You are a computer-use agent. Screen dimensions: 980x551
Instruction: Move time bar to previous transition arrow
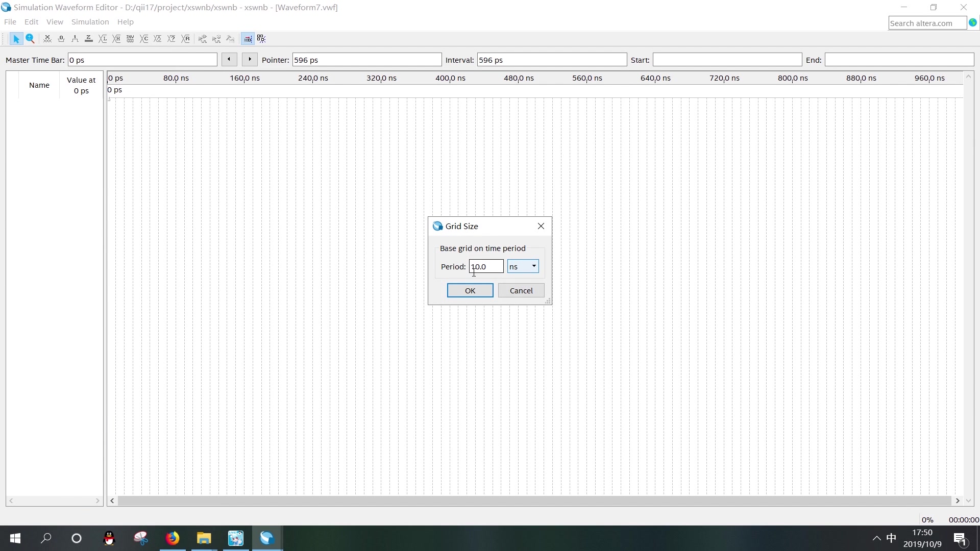point(229,60)
